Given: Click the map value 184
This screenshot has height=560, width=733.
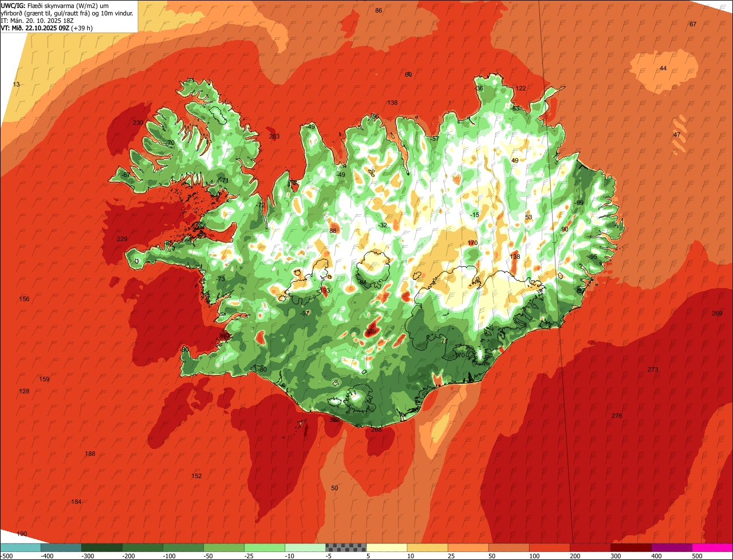Looking at the screenshot, I should click(x=76, y=502).
